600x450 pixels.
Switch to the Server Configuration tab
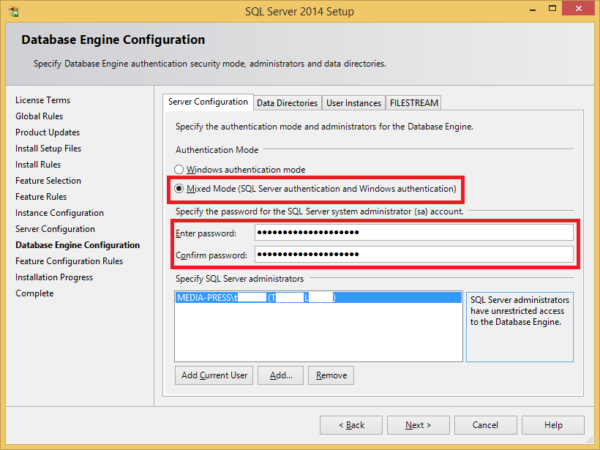point(208,102)
